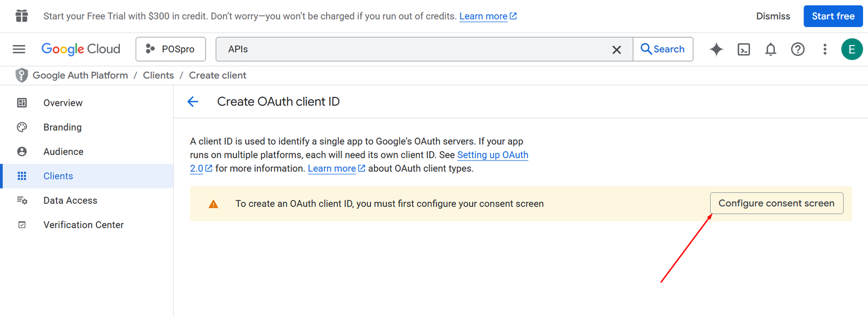Navigate to Verification Center
This screenshot has width=868, height=317.
[x=84, y=225]
